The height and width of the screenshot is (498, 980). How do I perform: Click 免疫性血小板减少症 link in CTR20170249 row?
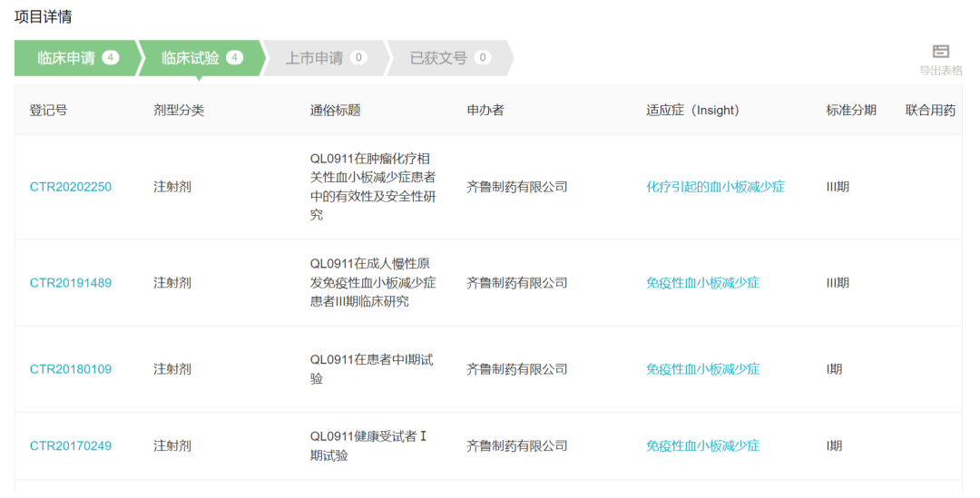coord(702,446)
